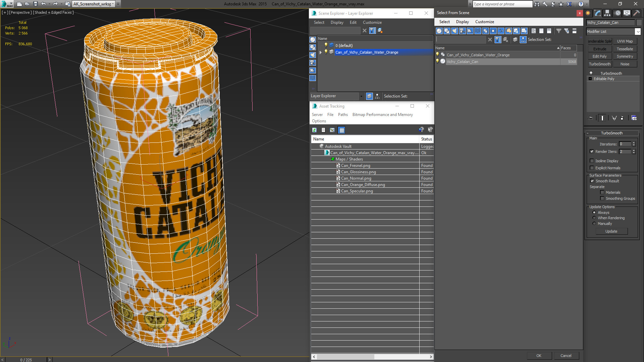Expand Editable Poly plus sign in stack
Viewport: 644px width, 362px height.
click(590, 79)
